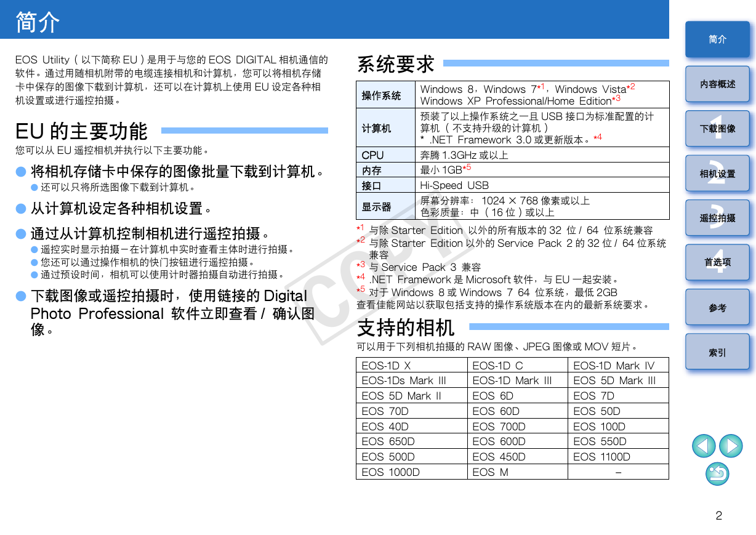Click the page number 2
The image size is (756, 535).
pos(718,516)
